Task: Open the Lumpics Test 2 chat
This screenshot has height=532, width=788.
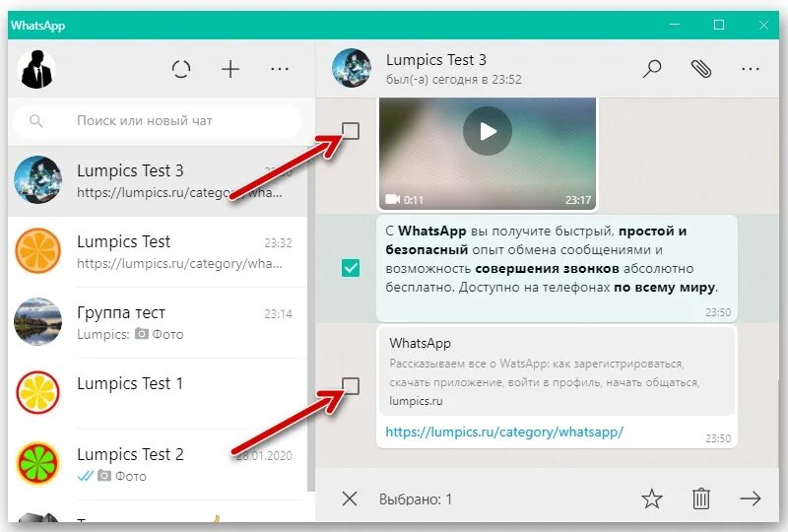Action: (x=158, y=464)
